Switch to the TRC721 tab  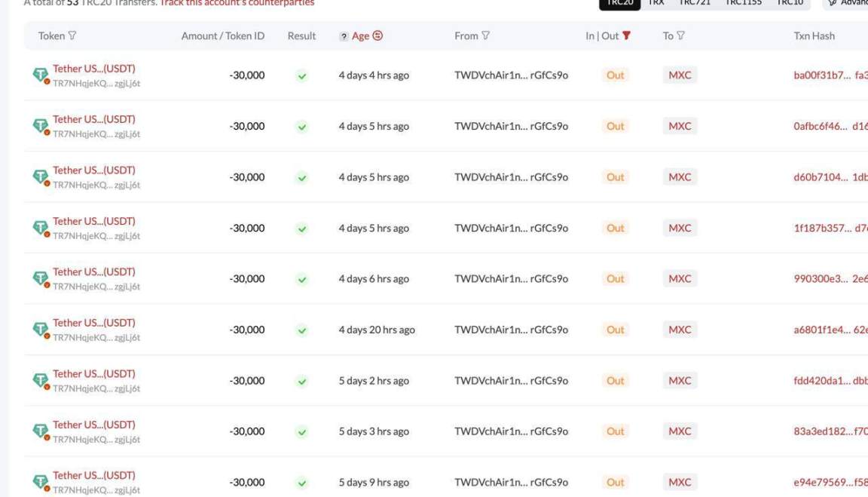(x=694, y=3)
